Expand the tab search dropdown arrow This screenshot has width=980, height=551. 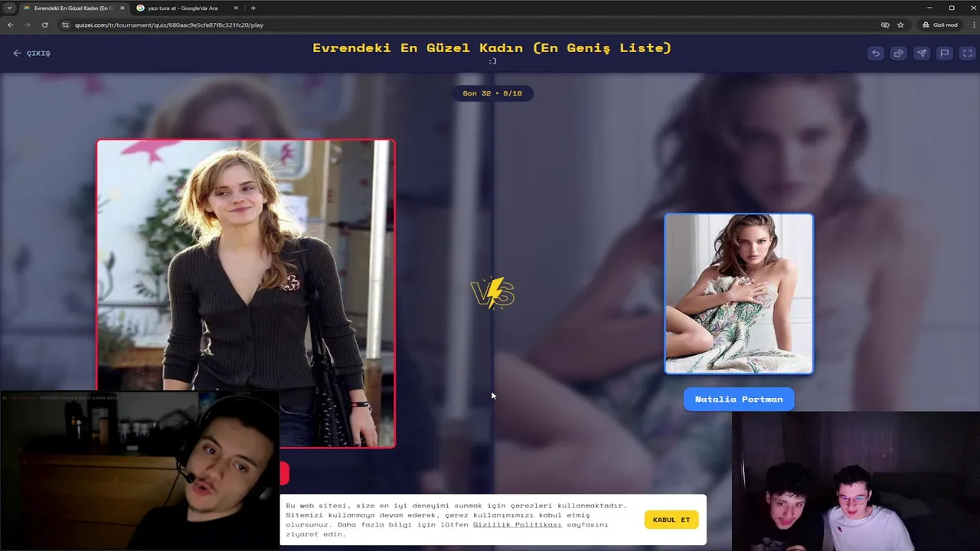point(8,8)
